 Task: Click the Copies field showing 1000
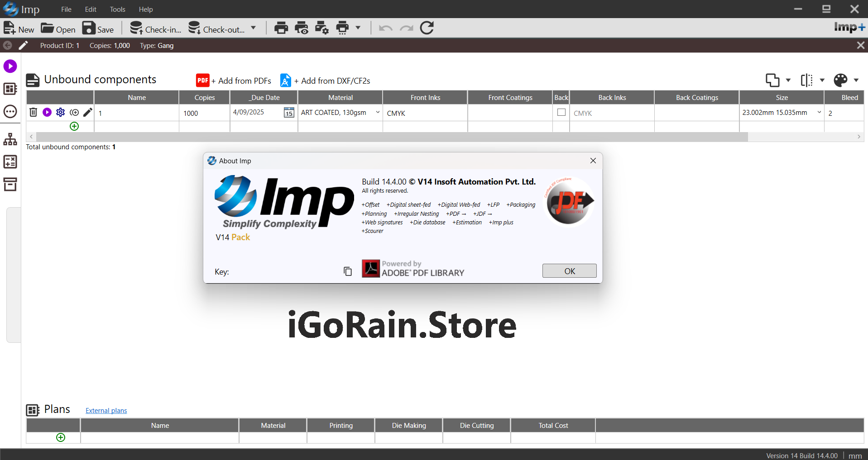(204, 113)
